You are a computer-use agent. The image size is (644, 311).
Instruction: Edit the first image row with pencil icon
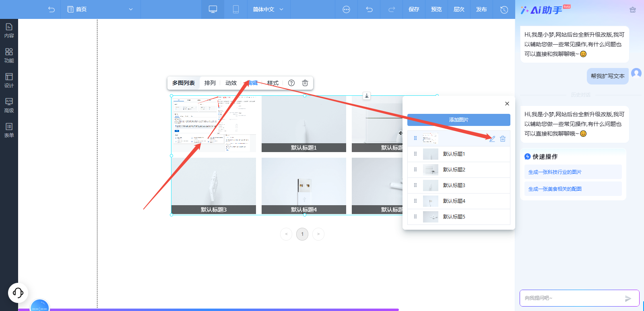click(492, 139)
